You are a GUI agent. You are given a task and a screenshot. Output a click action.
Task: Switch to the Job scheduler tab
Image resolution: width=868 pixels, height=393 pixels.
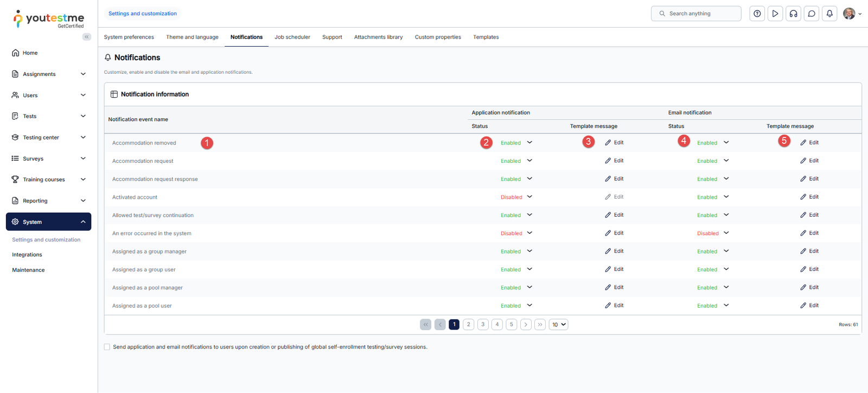292,37
